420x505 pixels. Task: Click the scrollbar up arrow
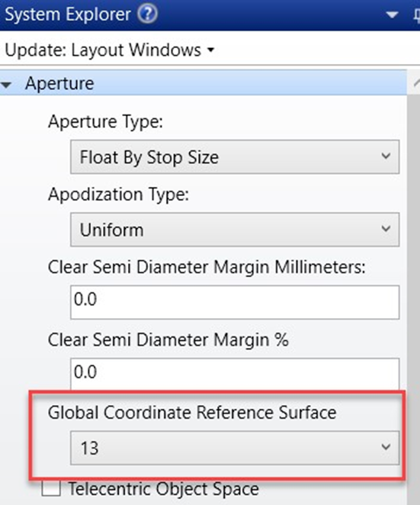[416, 83]
